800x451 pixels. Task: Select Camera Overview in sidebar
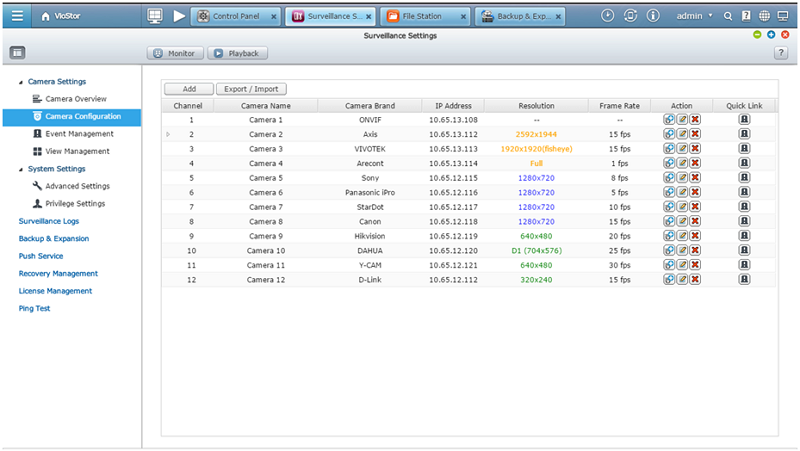coord(76,99)
